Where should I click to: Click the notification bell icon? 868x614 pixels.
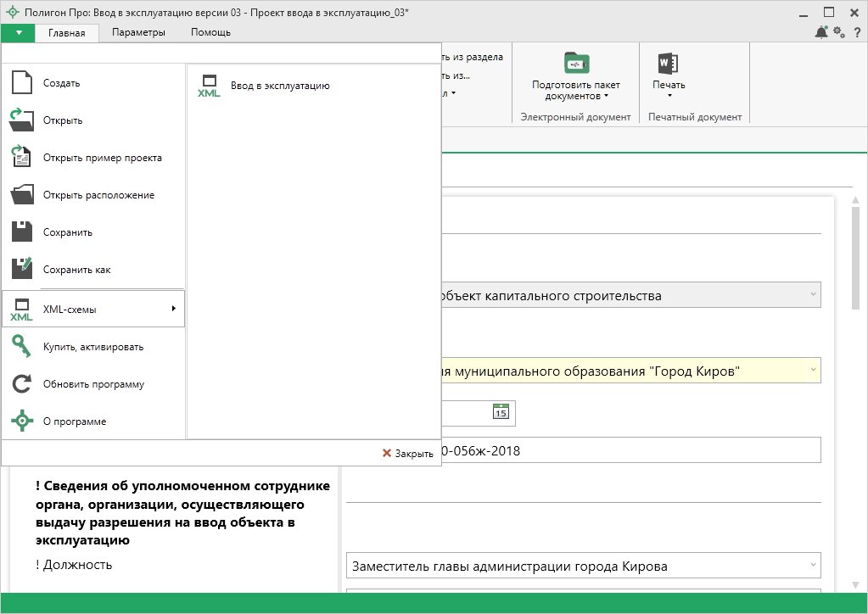pos(820,32)
